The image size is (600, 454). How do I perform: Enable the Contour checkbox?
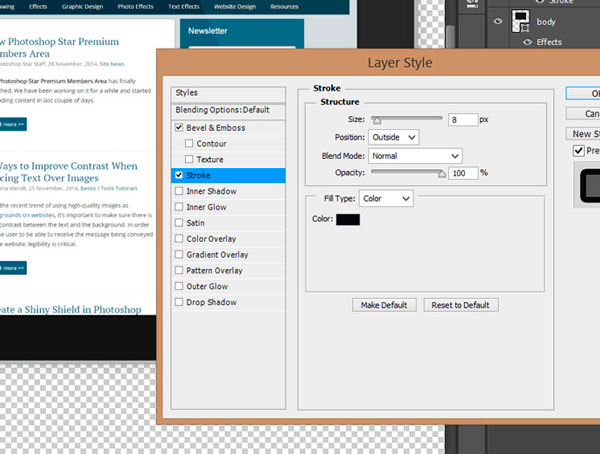click(x=189, y=143)
